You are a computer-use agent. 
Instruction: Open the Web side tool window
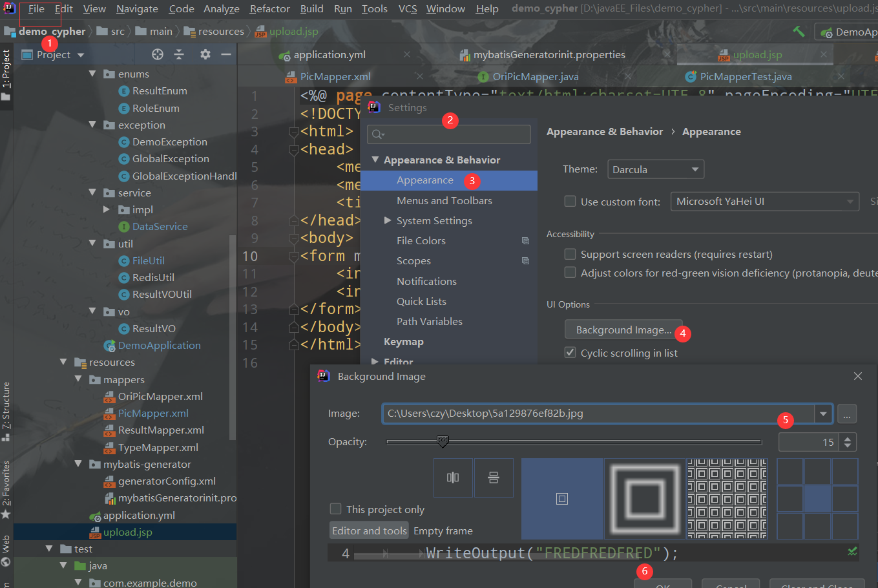click(x=6, y=551)
